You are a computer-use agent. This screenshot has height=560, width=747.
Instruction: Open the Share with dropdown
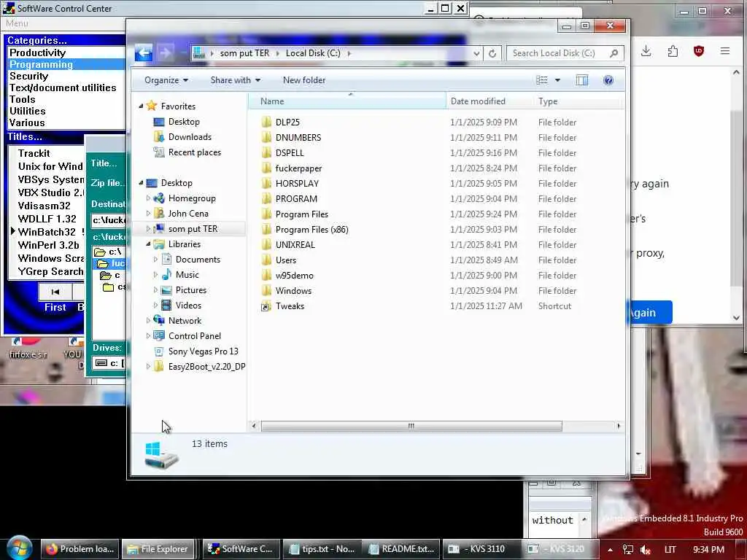pyautogui.click(x=236, y=80)
